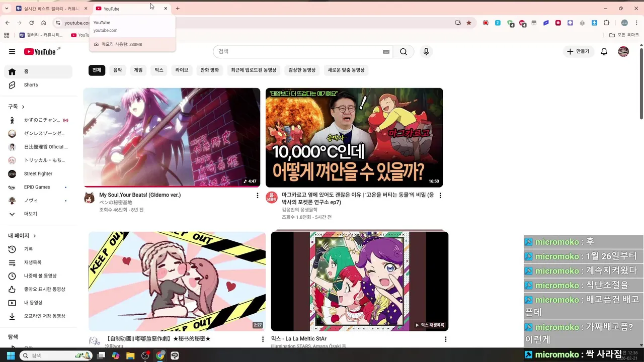Image resolution: width=644 pixels, height=362 pixels.
Task: Open 재생목록 playlists in sidebar
Action: click(38, 262)
